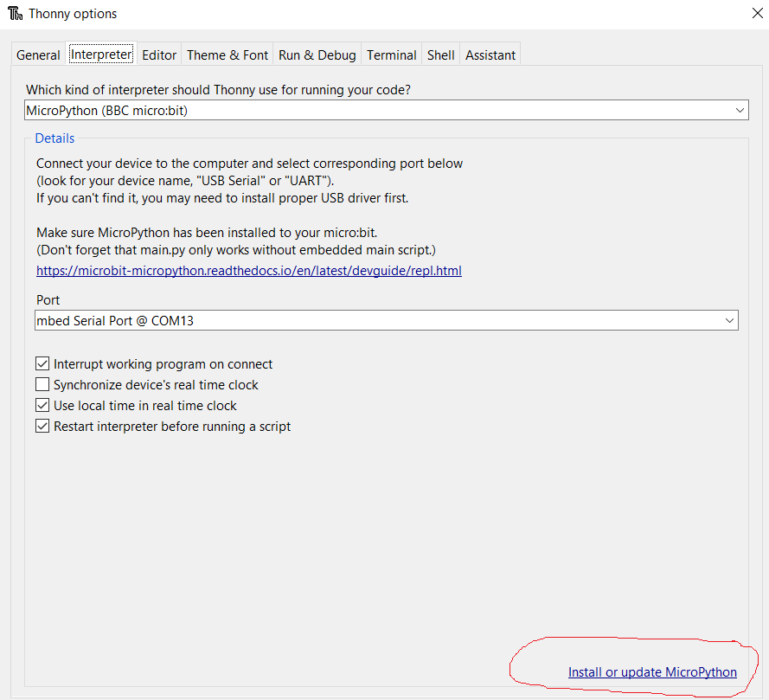Screen dimensions: 769x700
Task: Click the Thonny logo icon in title bar
Action: pos(16,14)
